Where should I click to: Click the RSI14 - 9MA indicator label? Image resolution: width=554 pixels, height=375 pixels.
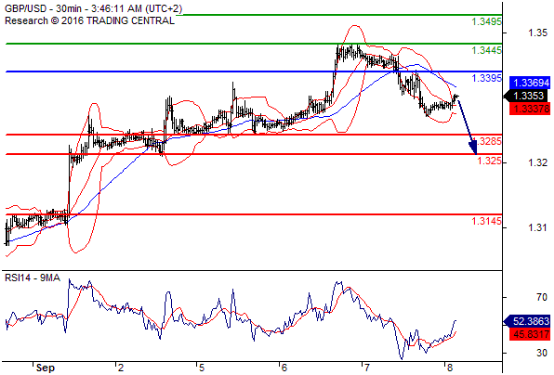click(x=33, y=278)
